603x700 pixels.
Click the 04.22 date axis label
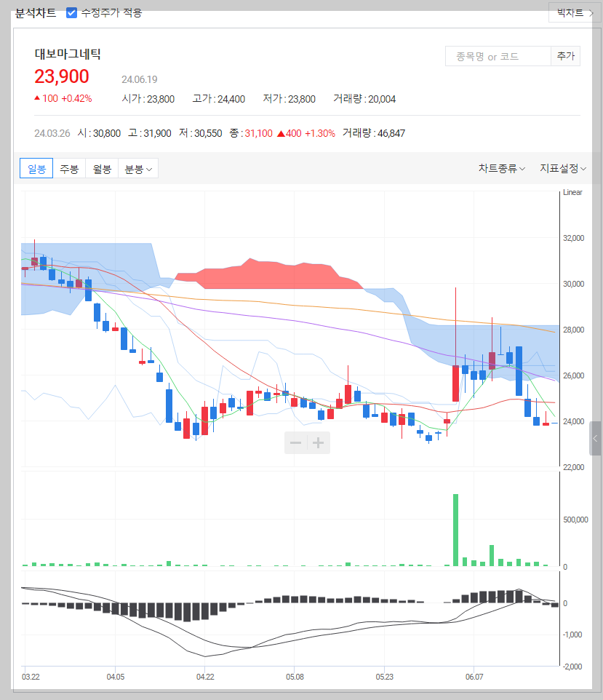205,677
